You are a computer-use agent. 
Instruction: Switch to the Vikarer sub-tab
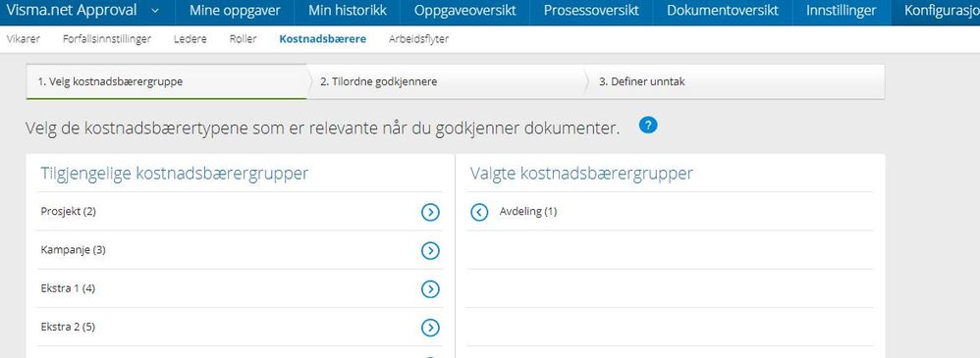24,39
